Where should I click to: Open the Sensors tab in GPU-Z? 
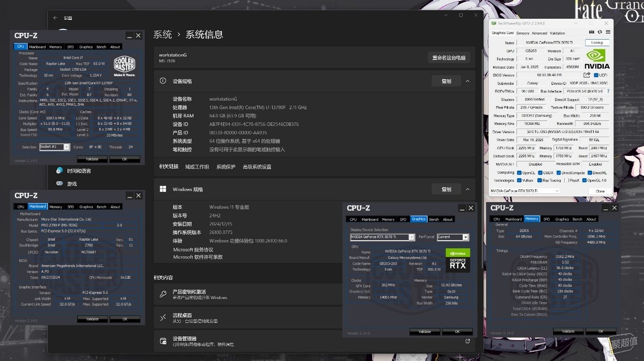tap(523, 33)
